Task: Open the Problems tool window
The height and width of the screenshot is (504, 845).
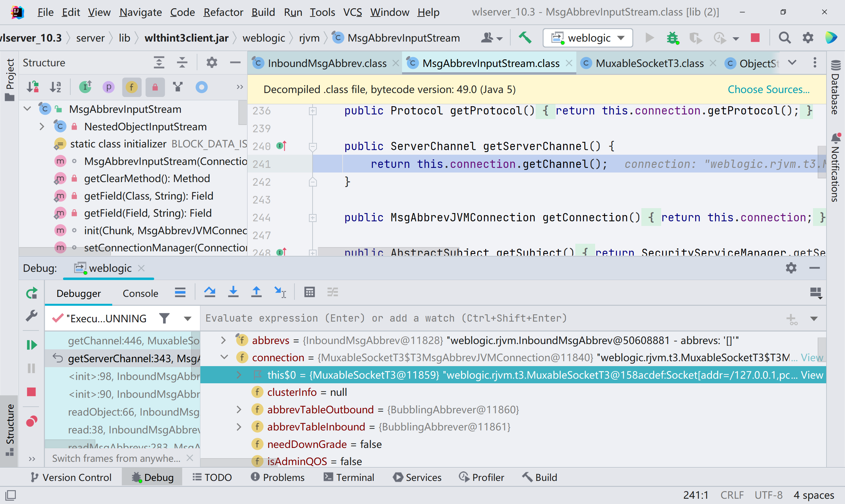Action: [x=278, y=477]
